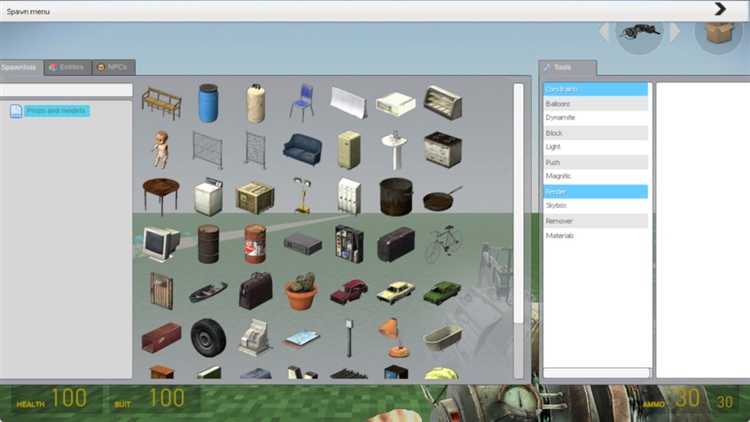Spawn the blue folding chair
Image resolution: width=750 pixels, height=422 pixels.
(x=302, y=103)
